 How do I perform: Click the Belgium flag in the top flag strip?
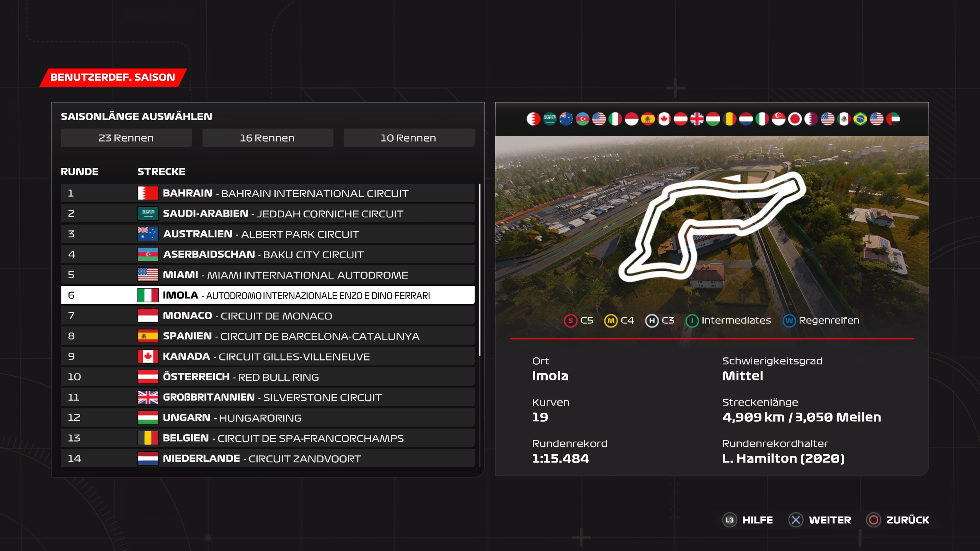[x=730, y=119]
